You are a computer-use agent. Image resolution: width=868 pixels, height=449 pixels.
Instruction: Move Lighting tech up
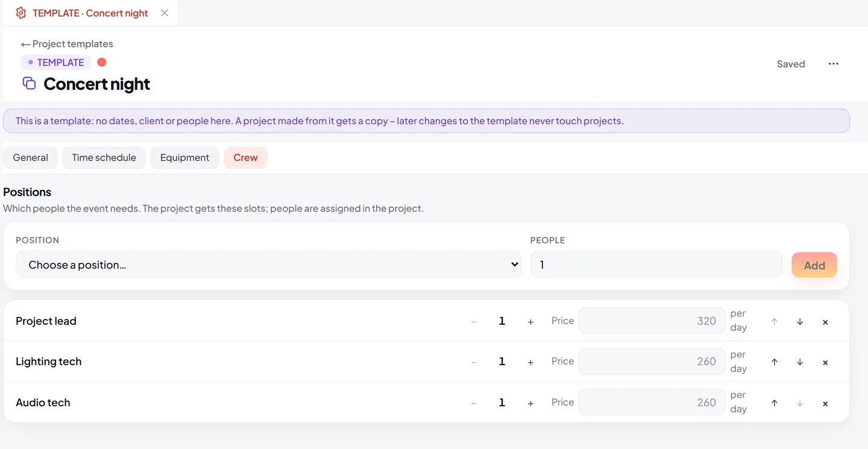pos(775,362)
